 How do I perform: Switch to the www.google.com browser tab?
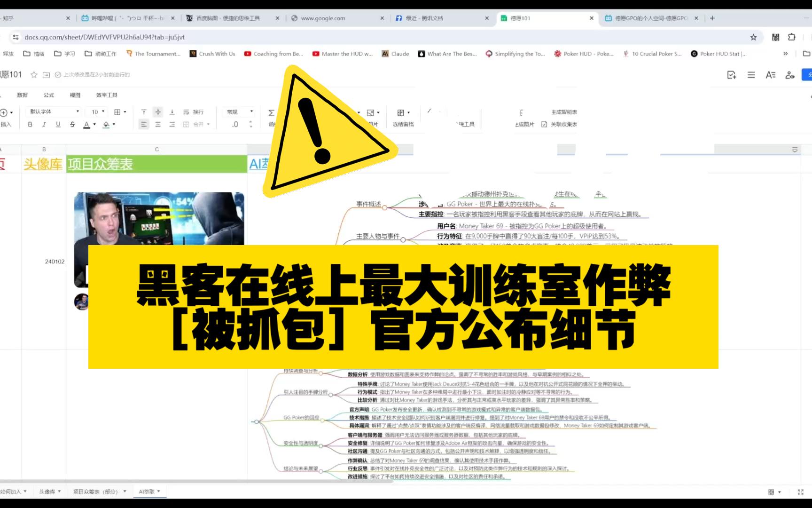[x=338, y=18]
